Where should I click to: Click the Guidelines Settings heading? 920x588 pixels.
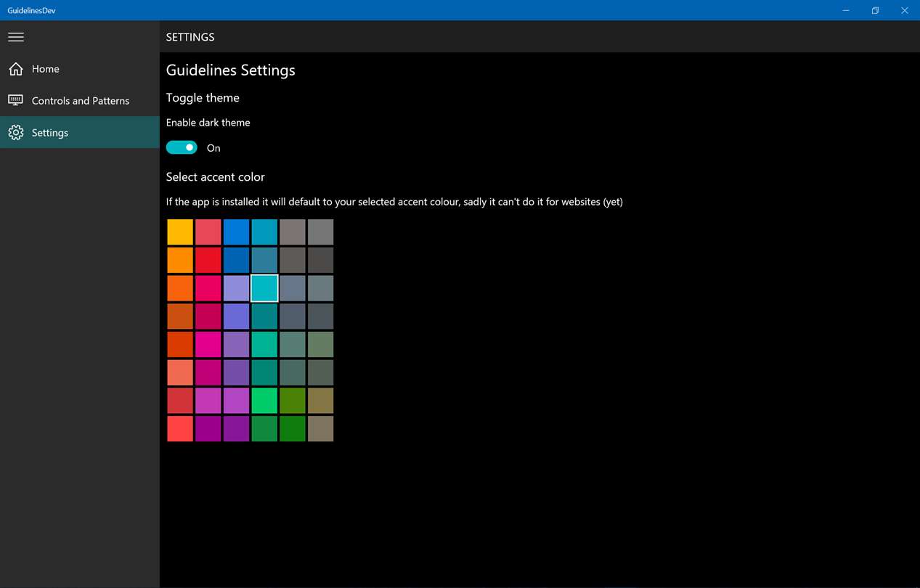(231, 70)
